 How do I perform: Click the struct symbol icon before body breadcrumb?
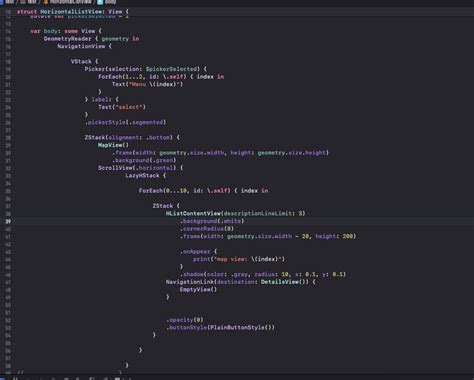pyautogui.click(x=100, y=2)
